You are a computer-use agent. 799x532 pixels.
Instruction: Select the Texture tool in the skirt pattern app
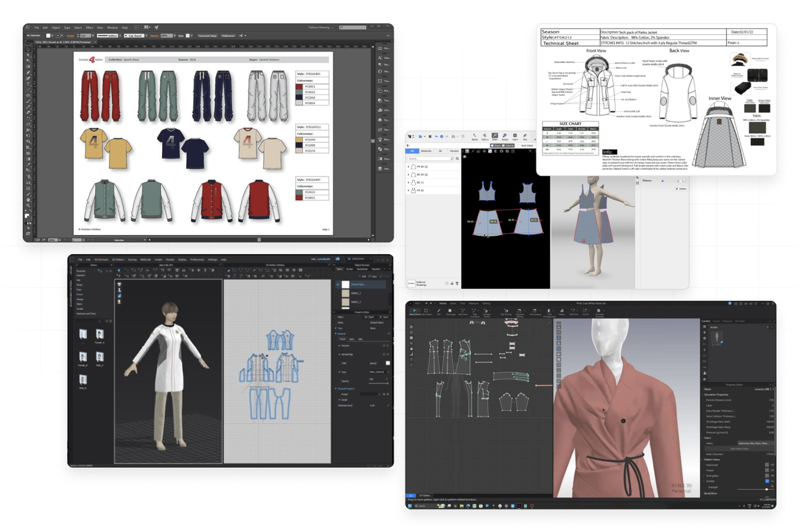pos(484,137)
